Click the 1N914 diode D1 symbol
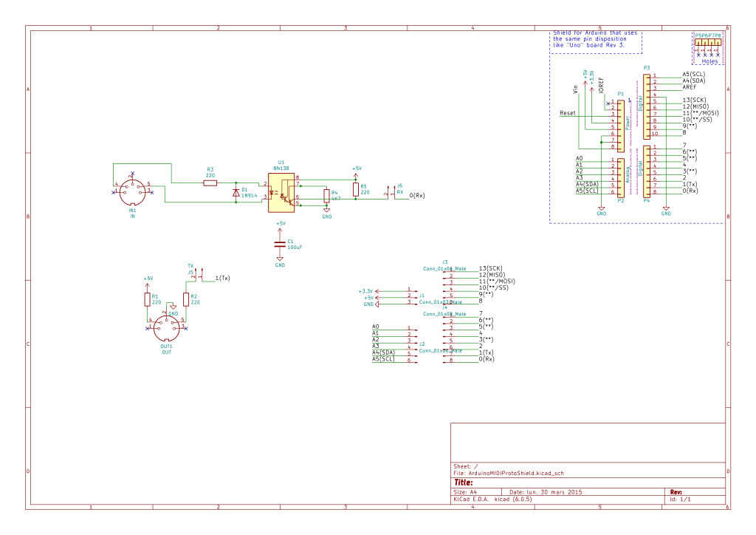The image size is (756, 535). [x=236, y=191]
